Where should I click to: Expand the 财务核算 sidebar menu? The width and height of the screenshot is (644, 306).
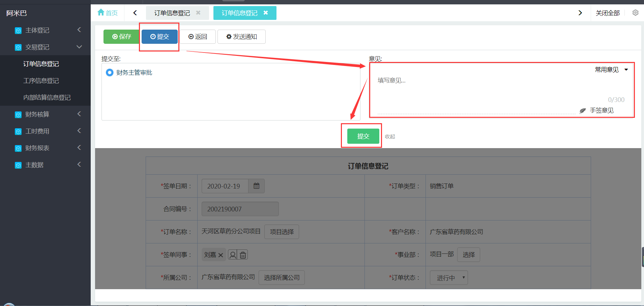click(45, 114)
